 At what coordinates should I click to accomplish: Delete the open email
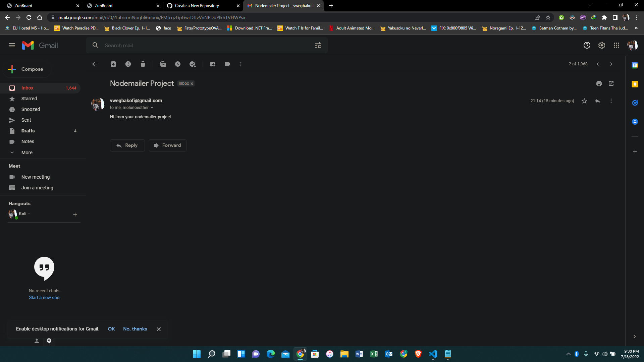[x=143, y=64]
